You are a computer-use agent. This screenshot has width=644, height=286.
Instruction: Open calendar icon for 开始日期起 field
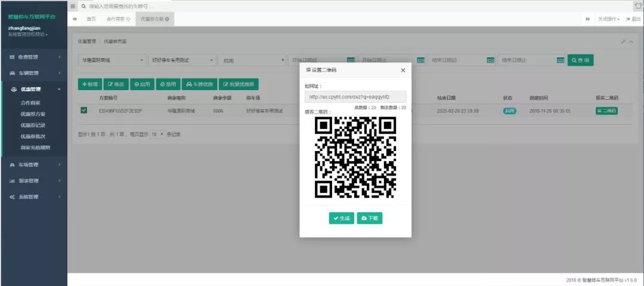click(x=351, y=60)
